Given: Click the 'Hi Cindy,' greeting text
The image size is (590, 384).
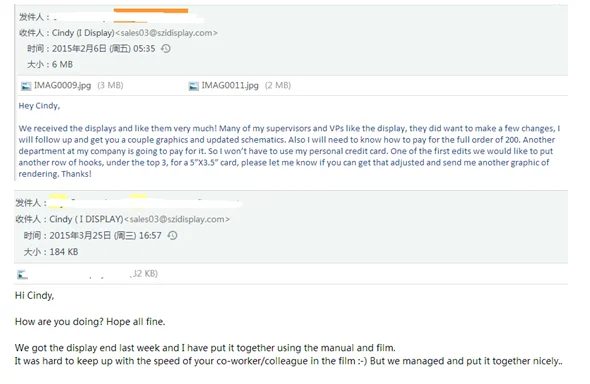Looking at the screenshot, I should pos(34,296).
